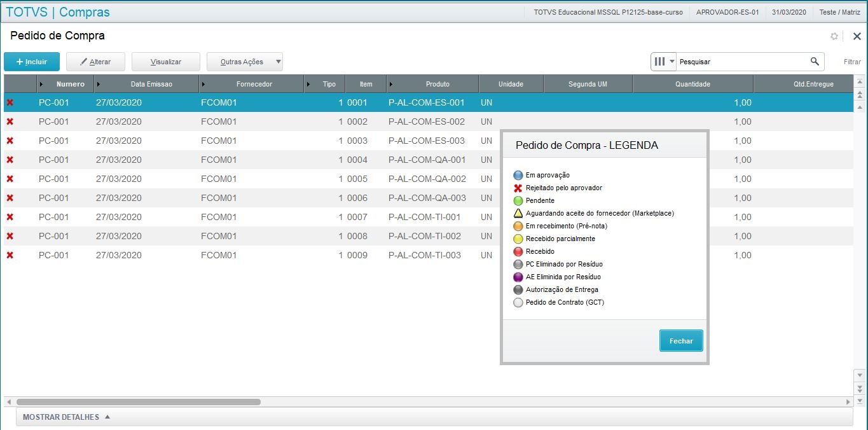Click the APROVADOR-ES-01 user label

point(727,12)
